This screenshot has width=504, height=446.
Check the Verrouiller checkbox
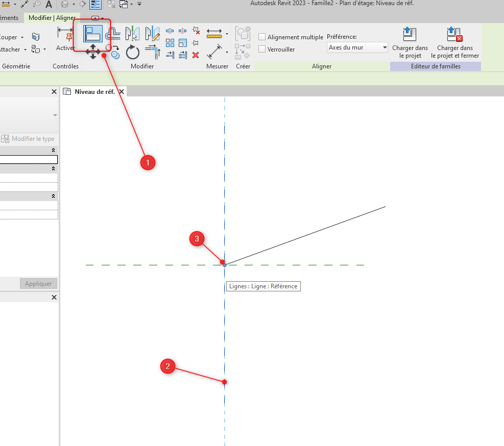[x=262, y=49]
